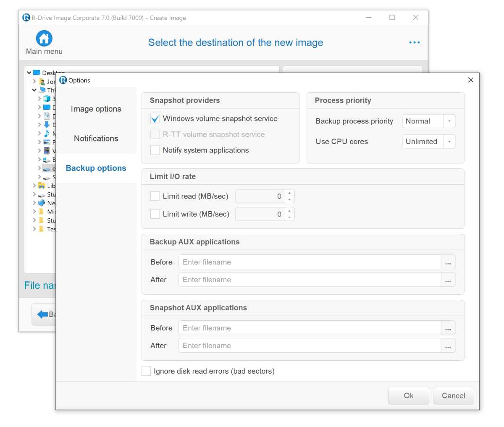Expand the Music node in tree

(39, 133)
